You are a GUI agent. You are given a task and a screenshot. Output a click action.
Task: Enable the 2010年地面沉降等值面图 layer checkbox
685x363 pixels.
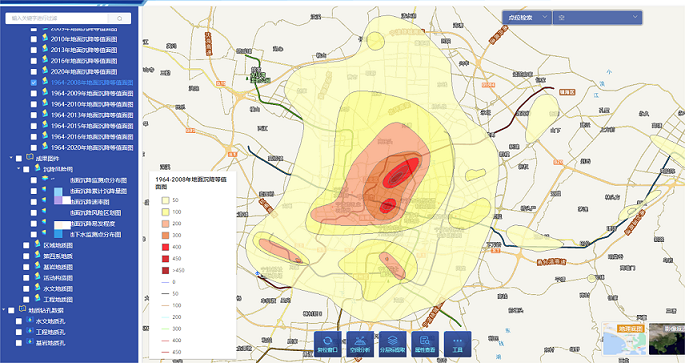[34, 39]
